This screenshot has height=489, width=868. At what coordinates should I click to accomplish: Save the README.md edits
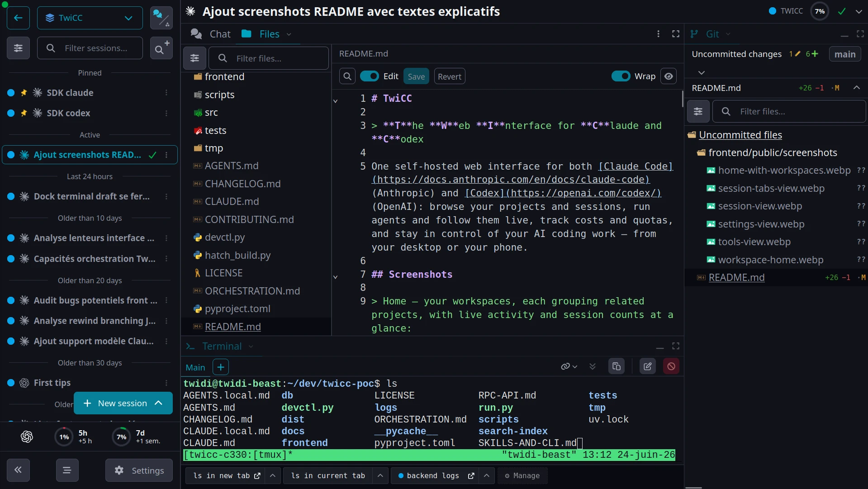(x=416, y=76)
